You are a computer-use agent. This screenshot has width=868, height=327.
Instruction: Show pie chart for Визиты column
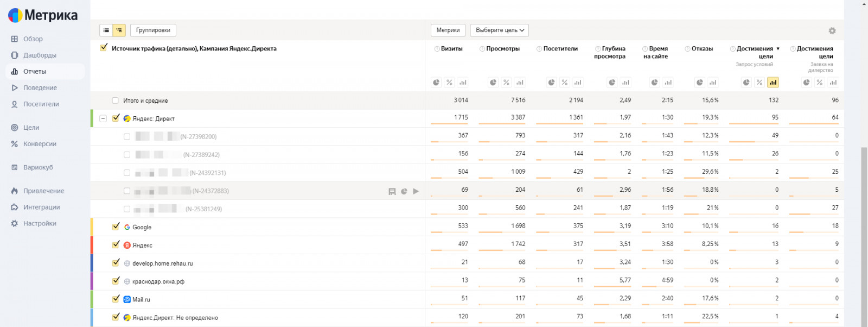pyautogui.click(x=436, y=83)
